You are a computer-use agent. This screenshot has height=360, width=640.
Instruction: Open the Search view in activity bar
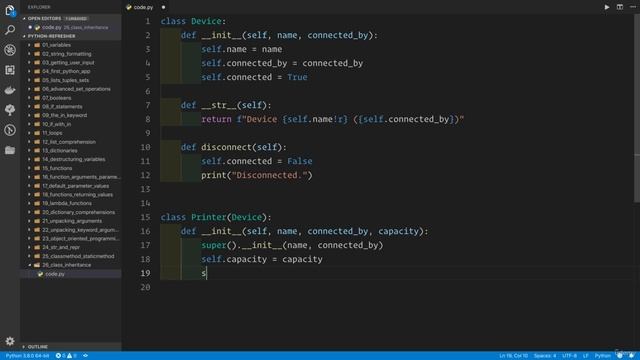[x=10, y=30]
